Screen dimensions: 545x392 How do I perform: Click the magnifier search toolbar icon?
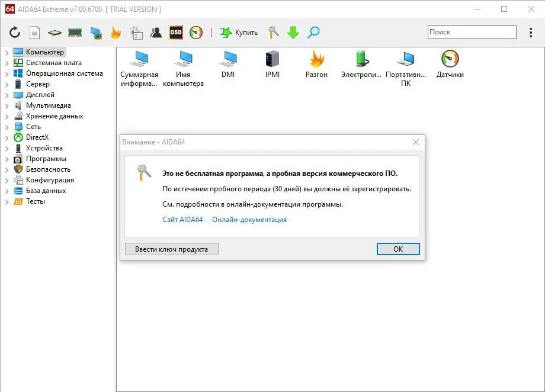tap(313, 33)
